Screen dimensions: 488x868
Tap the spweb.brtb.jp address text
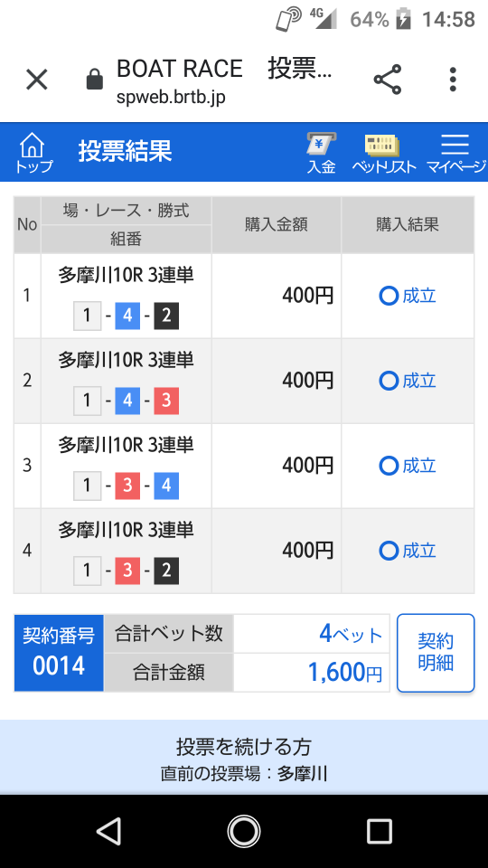coord(171,97)
